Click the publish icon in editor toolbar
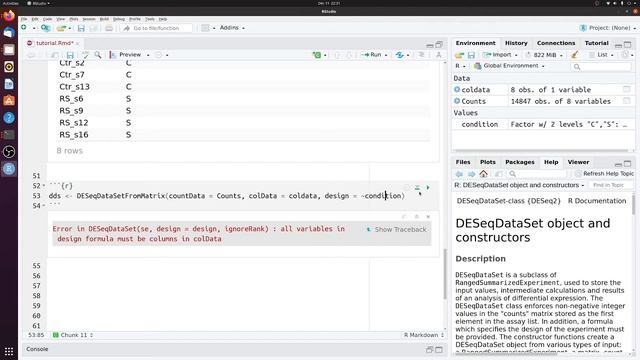Image resolution: width=640 pixels, height=360 pixels. tap(400, 55)
